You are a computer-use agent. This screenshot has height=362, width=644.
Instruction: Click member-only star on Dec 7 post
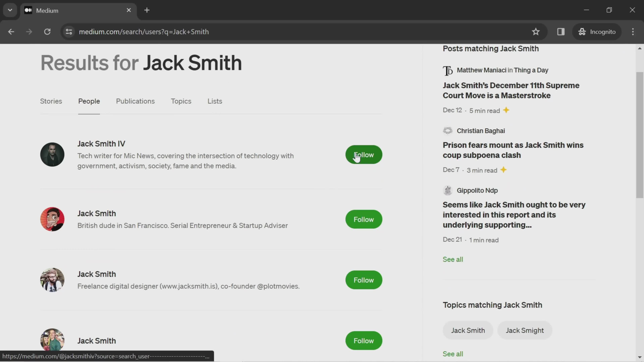(x=503, y=170)
